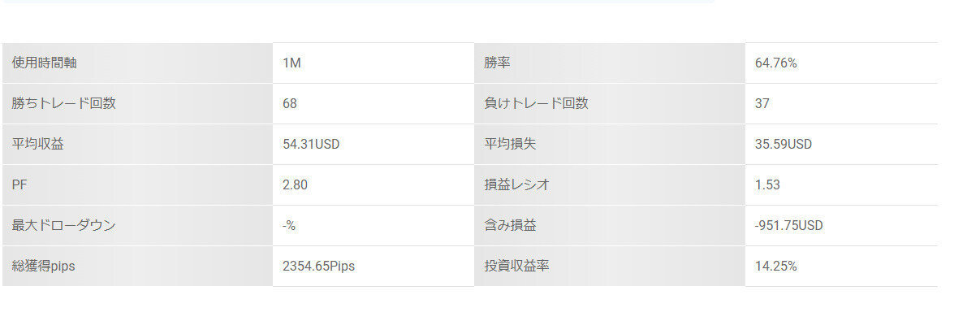980x334 pixels.
Task: Click the 損益レシオ label cell
Action: click(610, 184)
